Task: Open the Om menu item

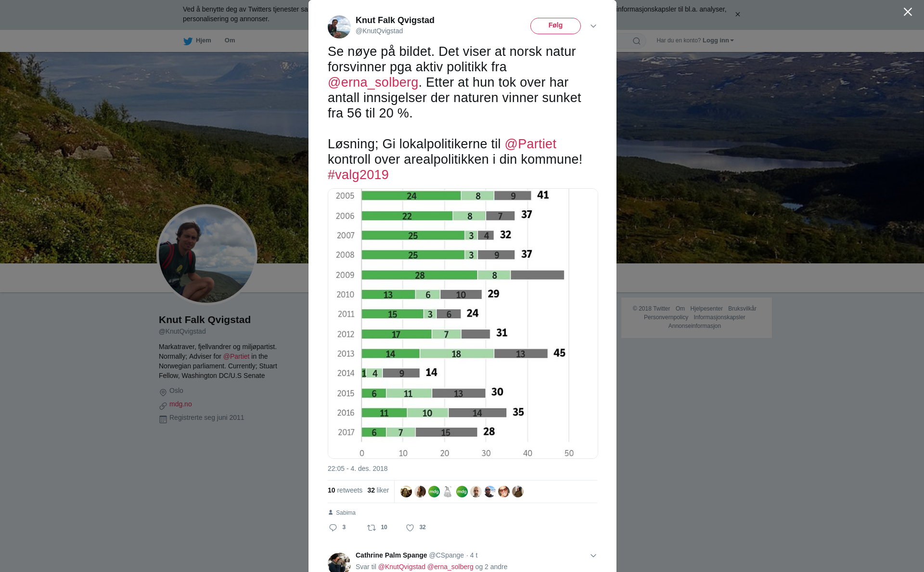Action: (x=230, y=40)
